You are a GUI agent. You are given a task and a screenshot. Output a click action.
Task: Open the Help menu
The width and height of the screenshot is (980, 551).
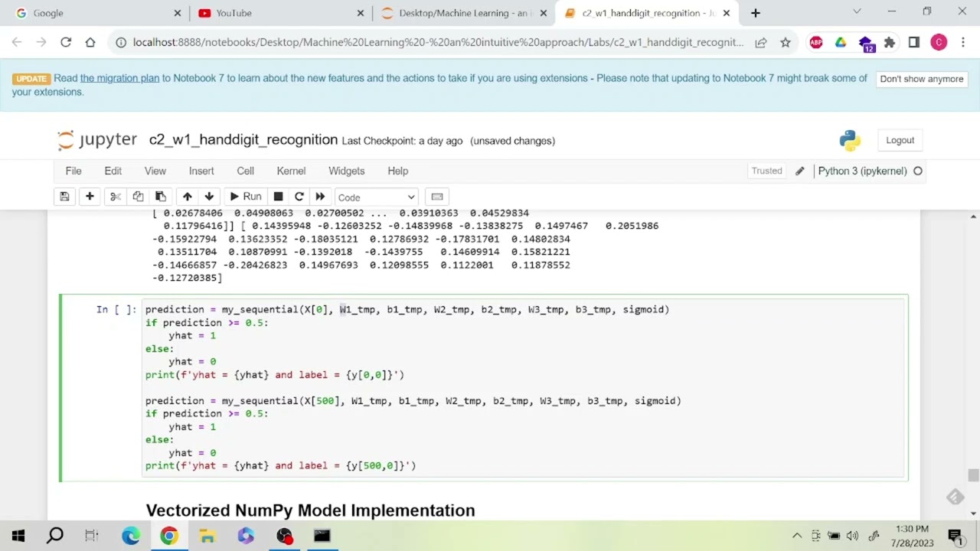click(x=397, y=171)
